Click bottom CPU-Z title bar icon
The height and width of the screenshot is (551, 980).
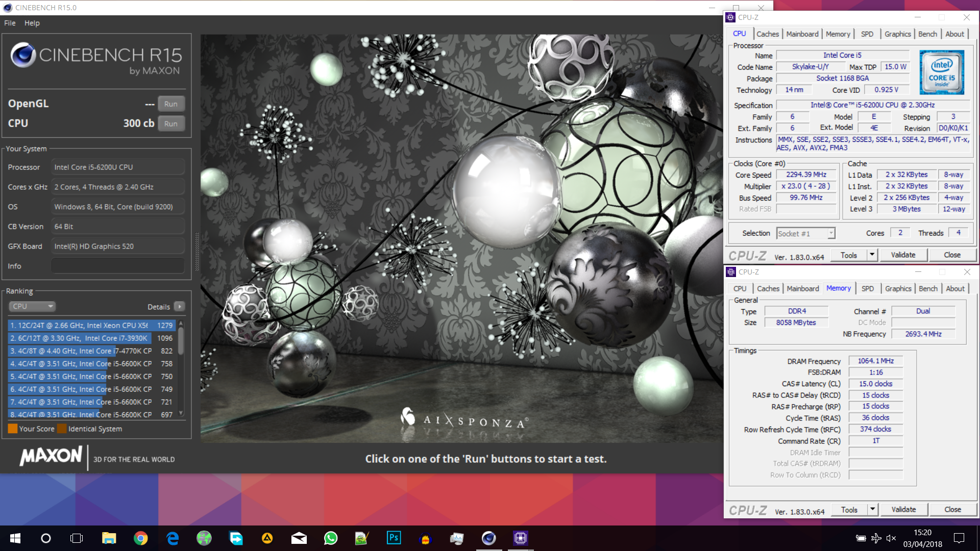[x=731, y=272]
